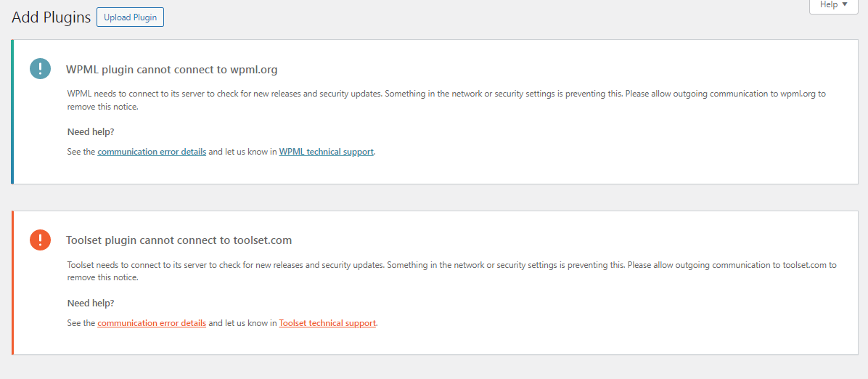Viewport: 868px width, 379px height.
Task: Click the orange left border of Toolset notice
Action: pos(12,282)
